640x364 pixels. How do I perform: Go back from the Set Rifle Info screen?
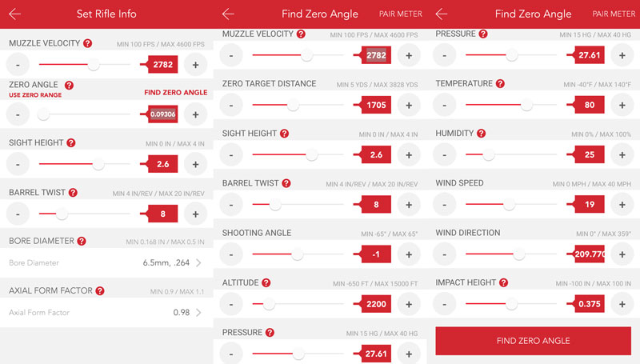[x=14, y=14]
